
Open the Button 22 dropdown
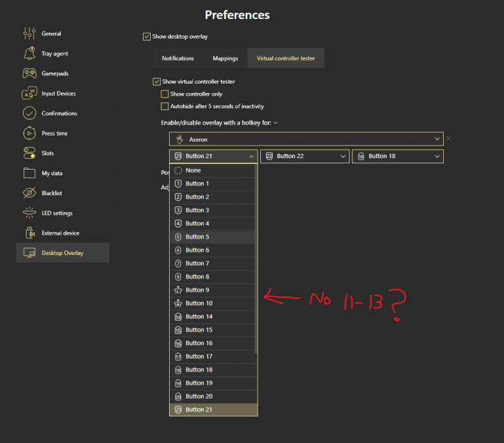click(305, 156)
